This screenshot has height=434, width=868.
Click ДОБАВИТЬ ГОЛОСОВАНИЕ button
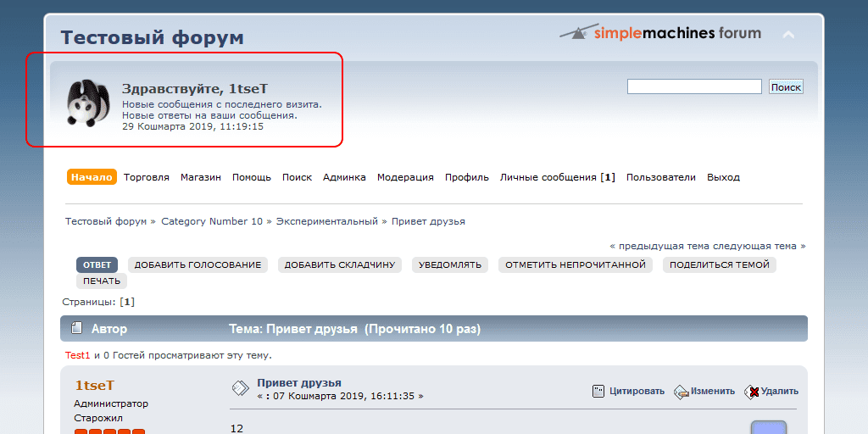pos(198,264)
